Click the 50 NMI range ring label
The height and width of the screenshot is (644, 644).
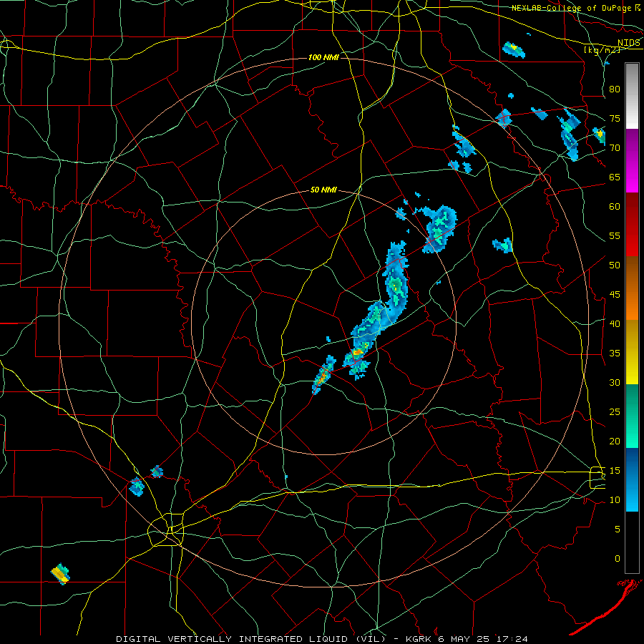(323, 190)
